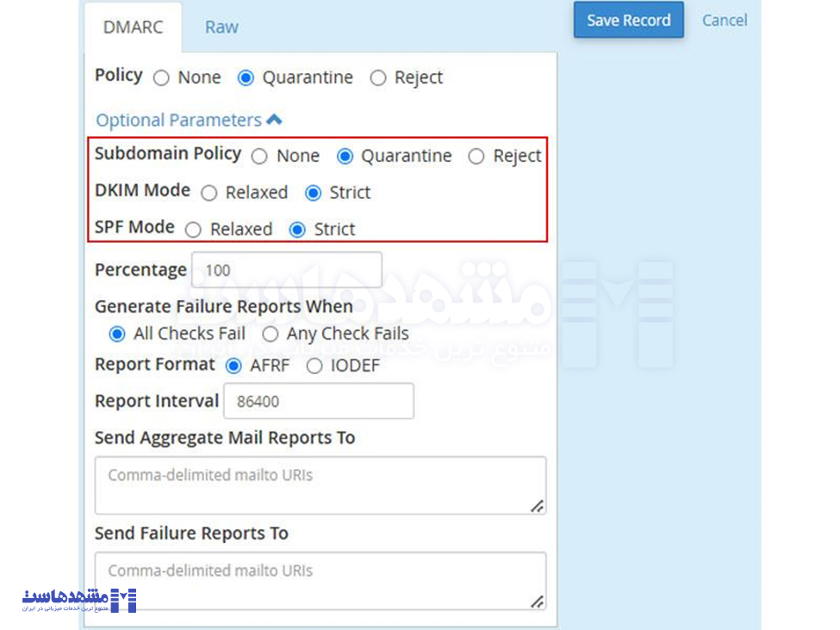This screenshot has width=840, height=630.
Task: Collapse the Optional Parameters section
Action: [188, 120]
